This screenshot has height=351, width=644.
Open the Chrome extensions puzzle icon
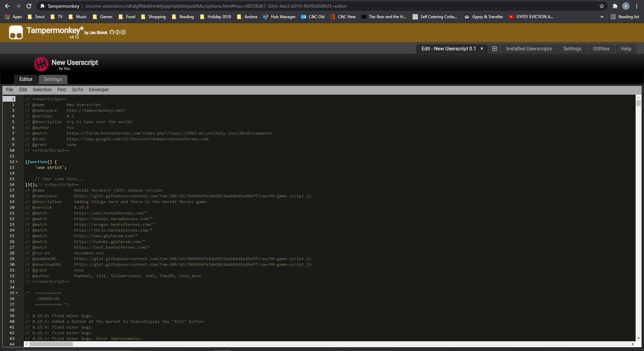615,6
